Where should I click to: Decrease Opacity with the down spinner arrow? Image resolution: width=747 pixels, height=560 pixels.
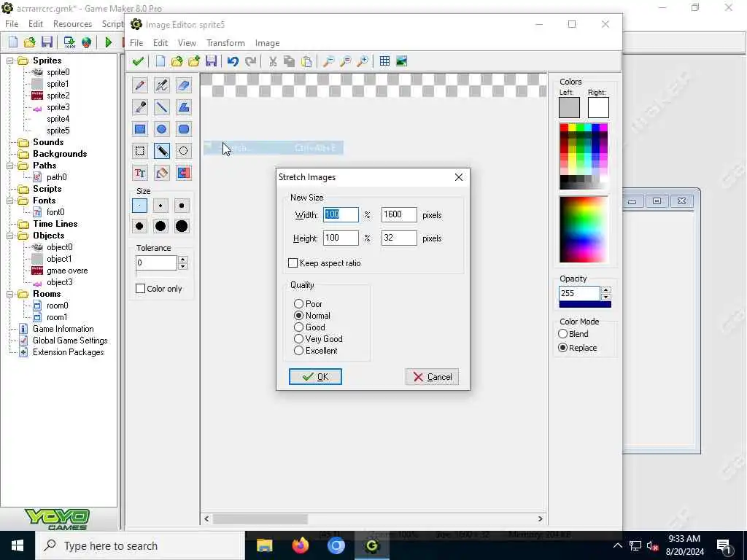point(606,297)
